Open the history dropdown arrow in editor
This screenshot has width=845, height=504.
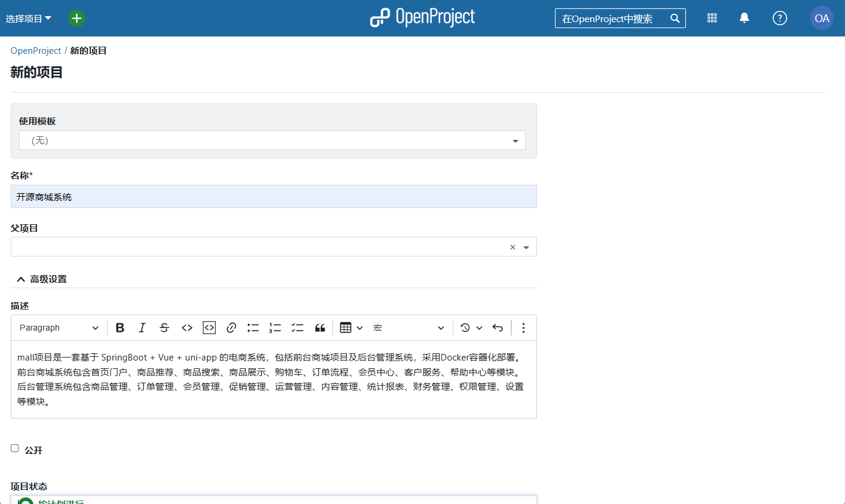[480, 328]
